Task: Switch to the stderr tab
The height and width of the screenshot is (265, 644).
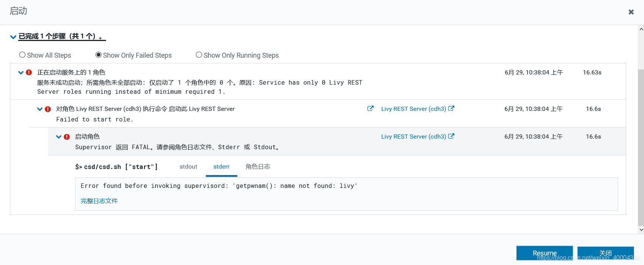Action: click(221, 167)
